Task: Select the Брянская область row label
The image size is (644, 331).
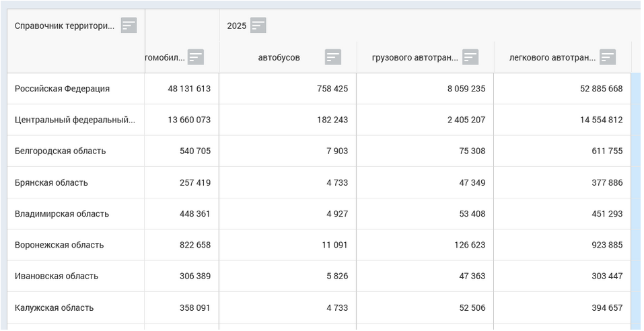Action: click(51, 183)
